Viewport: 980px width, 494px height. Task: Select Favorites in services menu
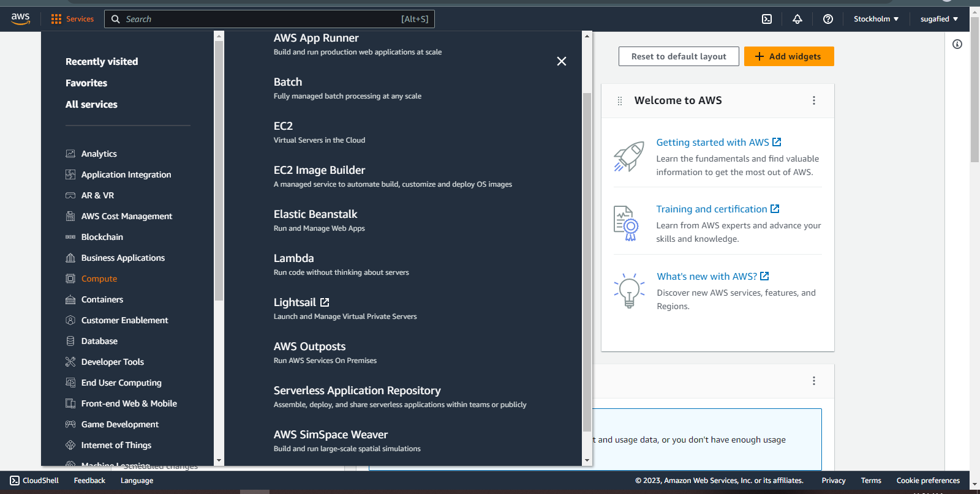(86, 83)
